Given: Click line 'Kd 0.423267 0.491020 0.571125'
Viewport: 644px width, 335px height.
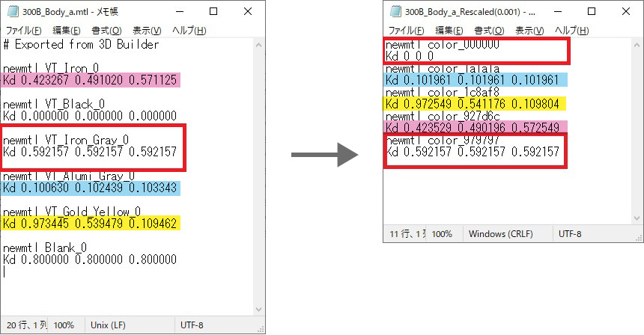Looking at the screenshot, I should [x=90, y=80].
